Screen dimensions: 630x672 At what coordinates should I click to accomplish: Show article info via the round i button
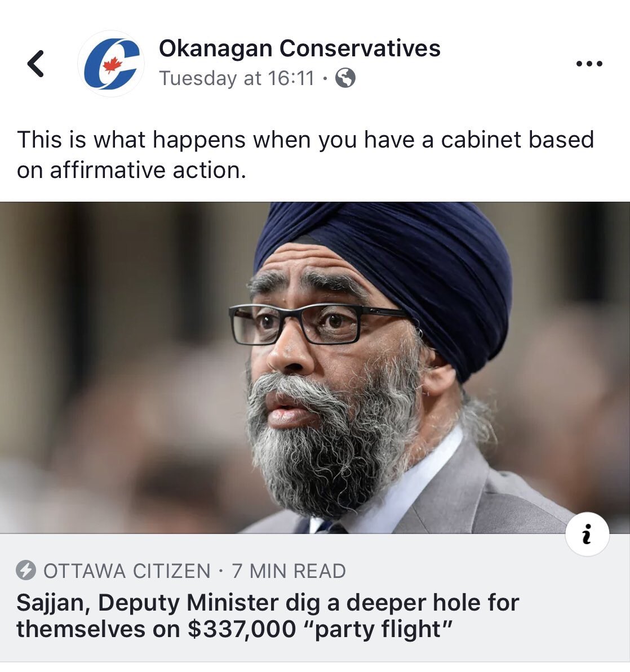coord(587,534)
